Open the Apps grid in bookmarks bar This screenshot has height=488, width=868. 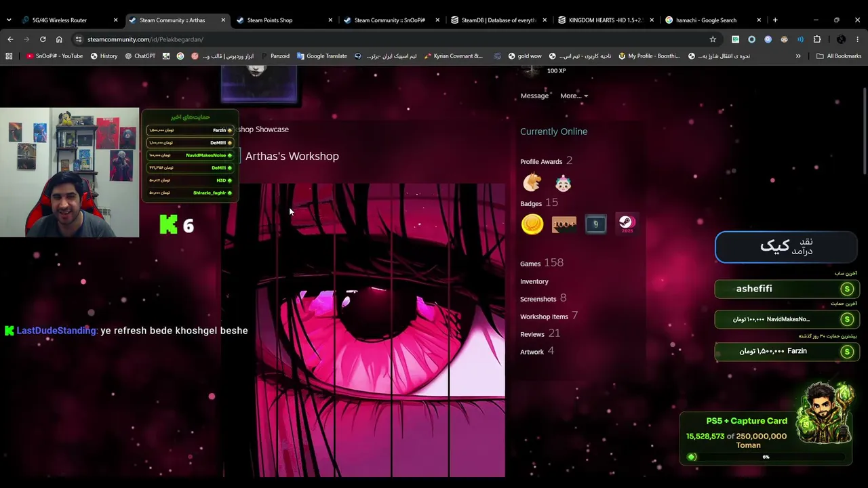tap(9, 56)
